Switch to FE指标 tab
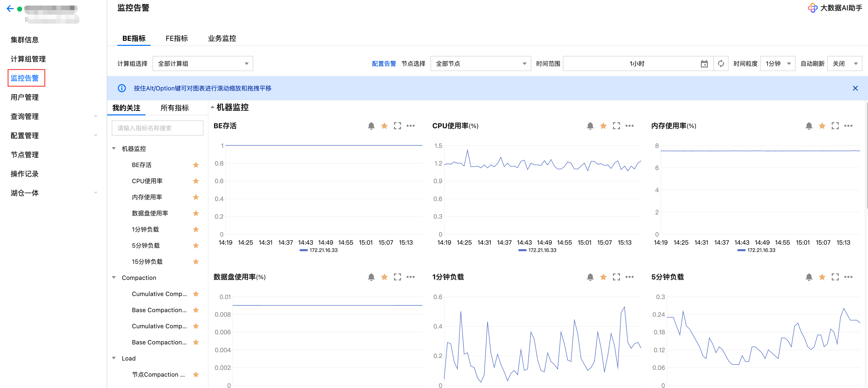This screenshot has width=868, height=388. 176,39
